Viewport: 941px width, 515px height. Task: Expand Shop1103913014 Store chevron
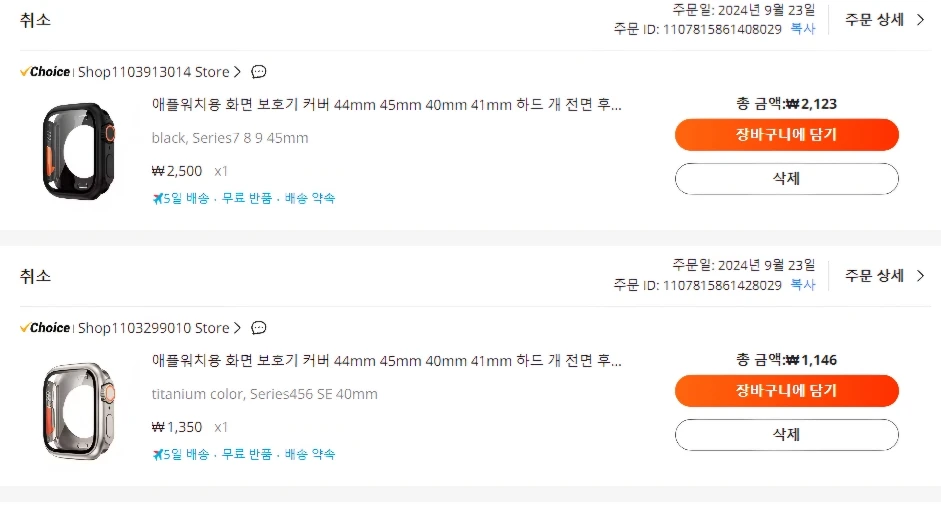[238, 72]
